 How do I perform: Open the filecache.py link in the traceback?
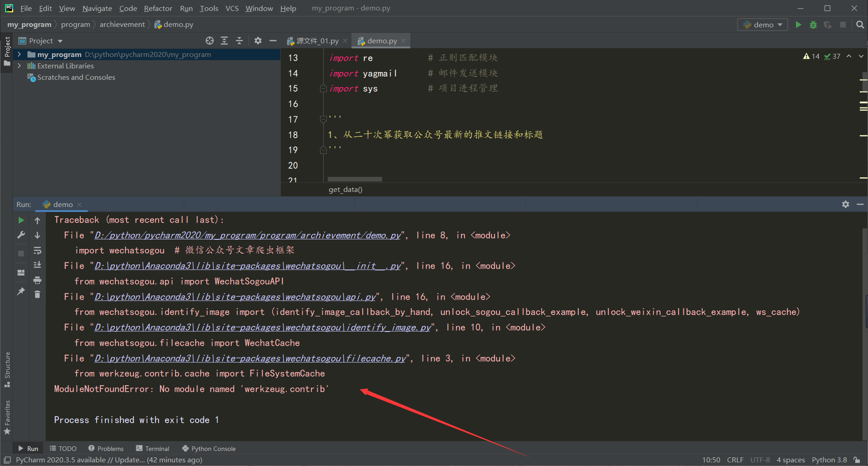[x=250, y=358]
